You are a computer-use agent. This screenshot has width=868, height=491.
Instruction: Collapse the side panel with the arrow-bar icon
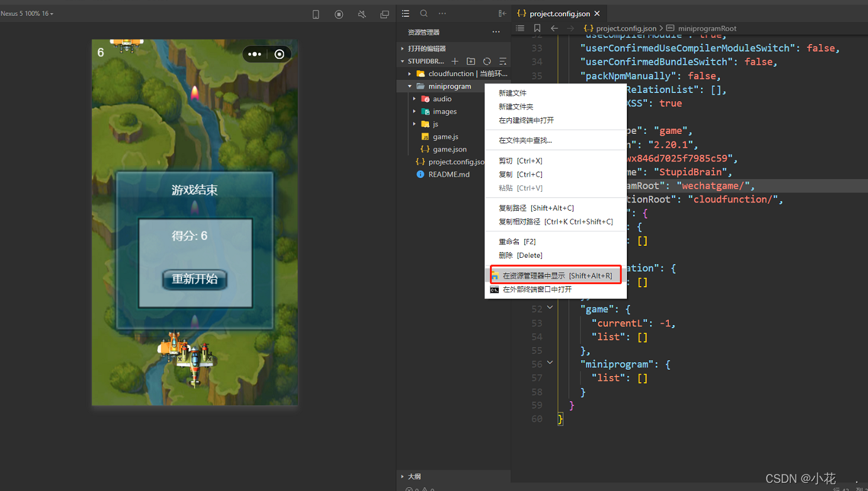pos(502,13)
